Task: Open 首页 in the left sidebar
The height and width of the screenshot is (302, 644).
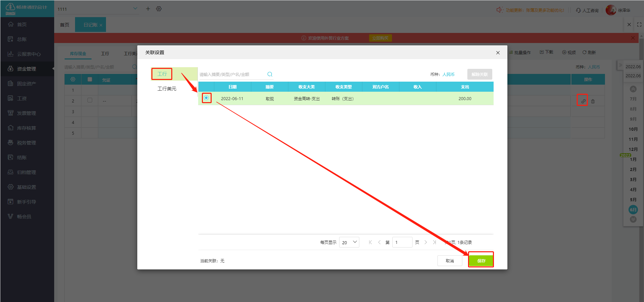Action: 22,25
